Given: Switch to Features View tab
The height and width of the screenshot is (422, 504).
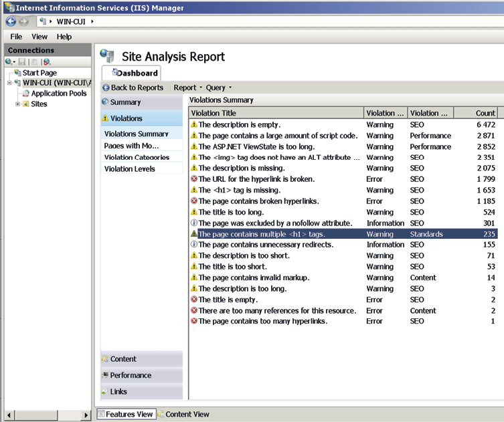Looking at the screenshot, I should click(x=127, y=414).
